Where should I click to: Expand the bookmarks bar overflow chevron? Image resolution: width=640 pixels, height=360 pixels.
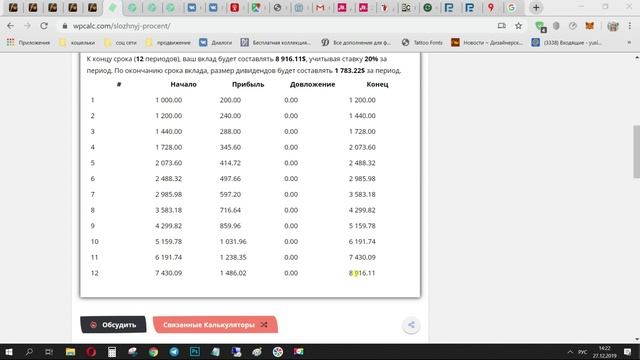tap(629, 42)
